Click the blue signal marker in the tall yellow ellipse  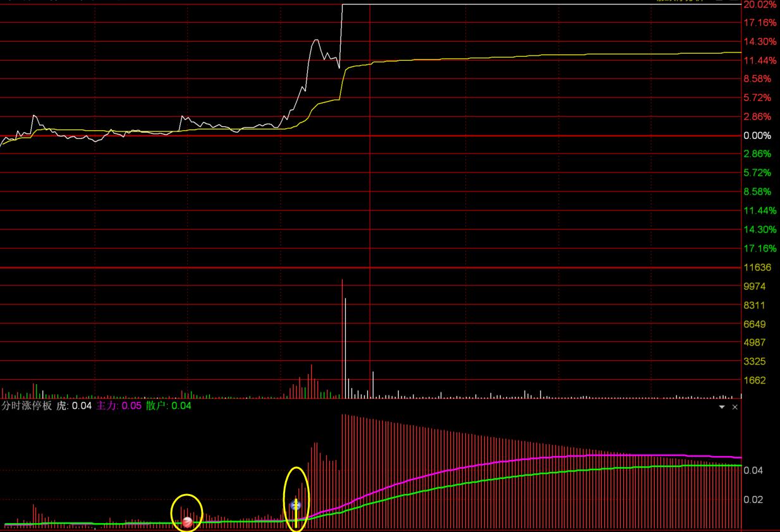point(295,506)
